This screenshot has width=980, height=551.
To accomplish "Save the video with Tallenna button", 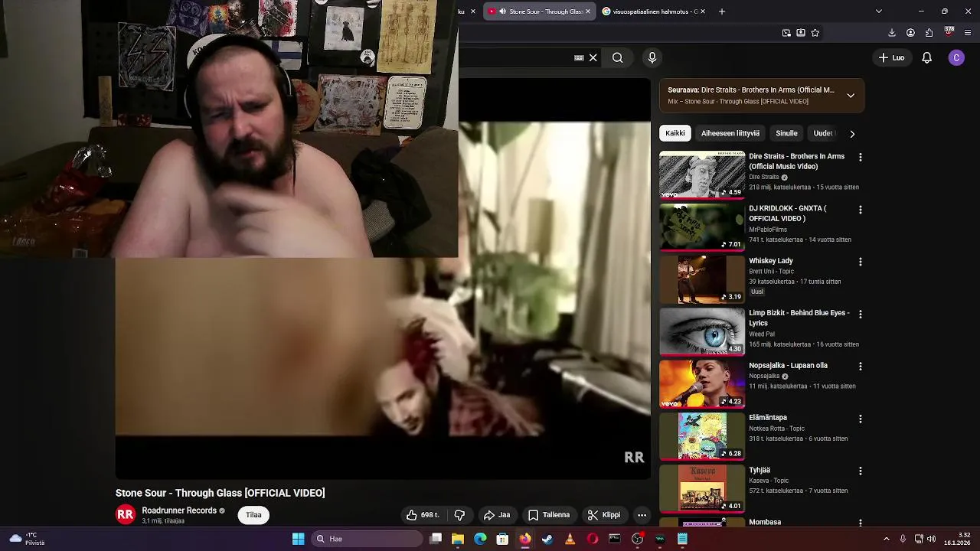I will (x=549, y=515).
